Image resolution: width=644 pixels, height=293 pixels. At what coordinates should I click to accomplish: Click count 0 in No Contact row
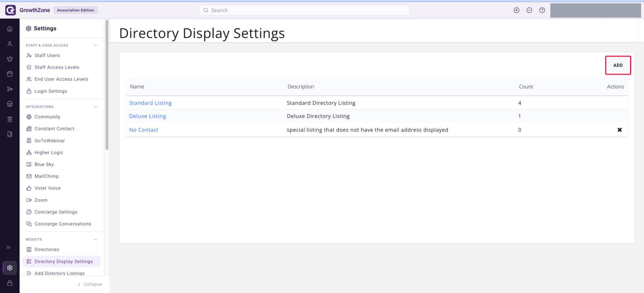tap(520, 130)
